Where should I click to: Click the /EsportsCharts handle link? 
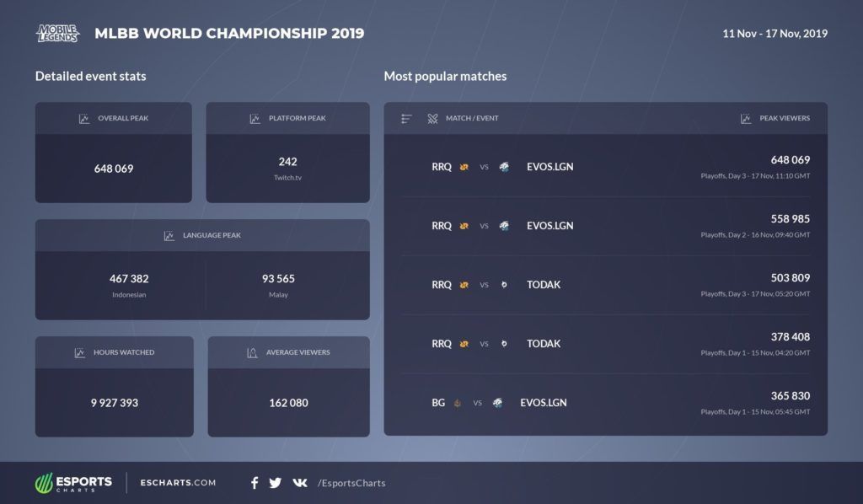pos(351,483)
